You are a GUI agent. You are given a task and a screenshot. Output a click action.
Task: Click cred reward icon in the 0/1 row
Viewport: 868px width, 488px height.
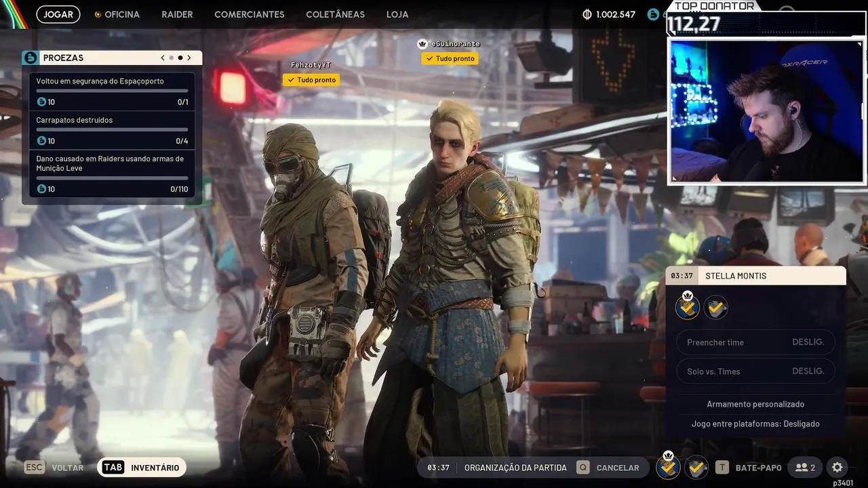click(41, 102)
